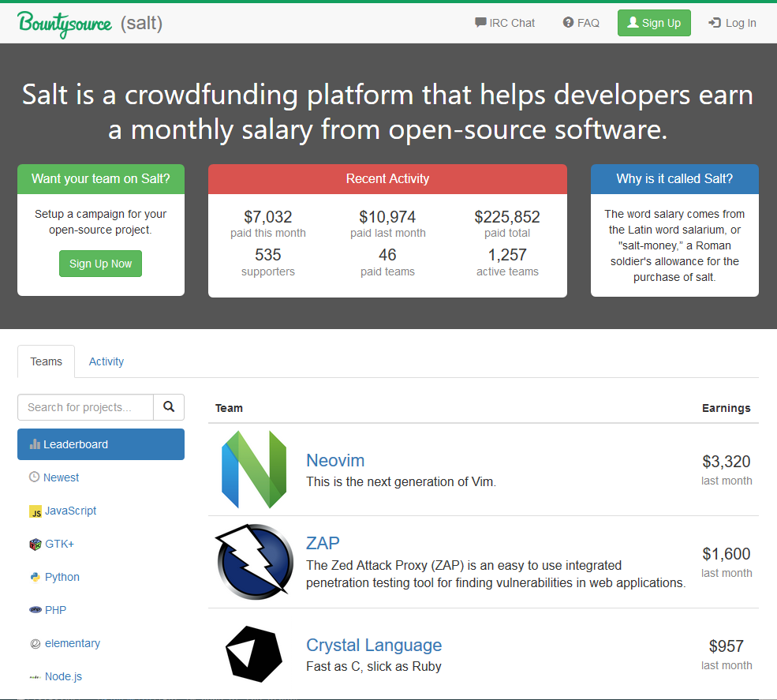Filter teams by Python
This screenshot has height=700, width=777.
point(54,577)
